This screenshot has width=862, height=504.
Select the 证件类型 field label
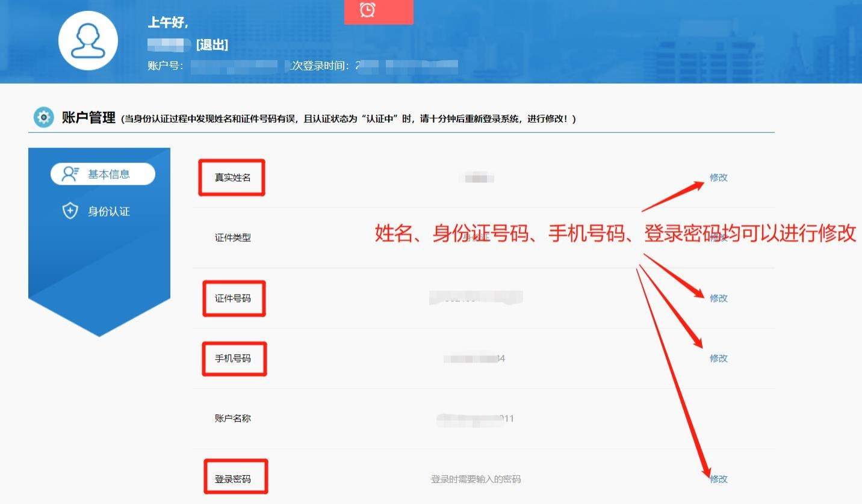click(232, 238)
